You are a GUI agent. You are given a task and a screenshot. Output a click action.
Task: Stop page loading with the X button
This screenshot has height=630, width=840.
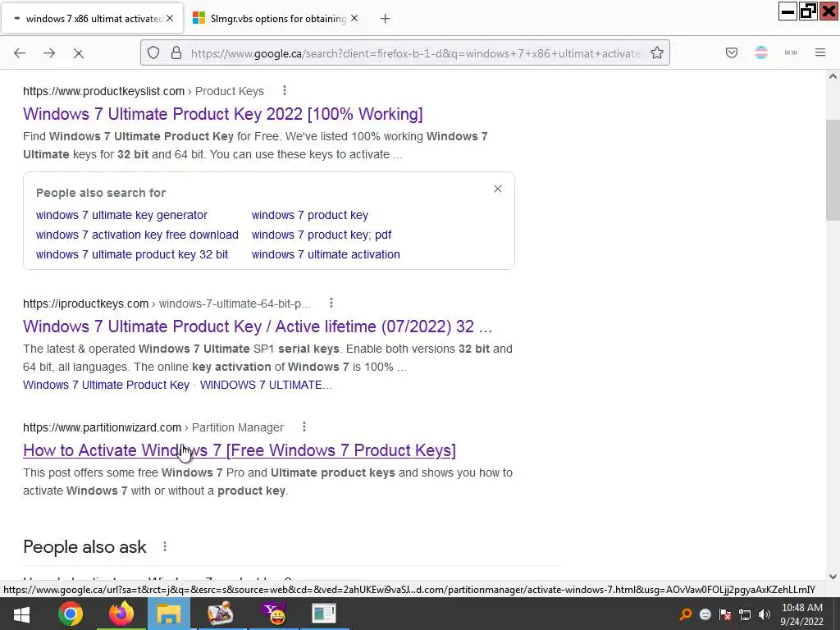pyautogui.click(x=78, y=53)
